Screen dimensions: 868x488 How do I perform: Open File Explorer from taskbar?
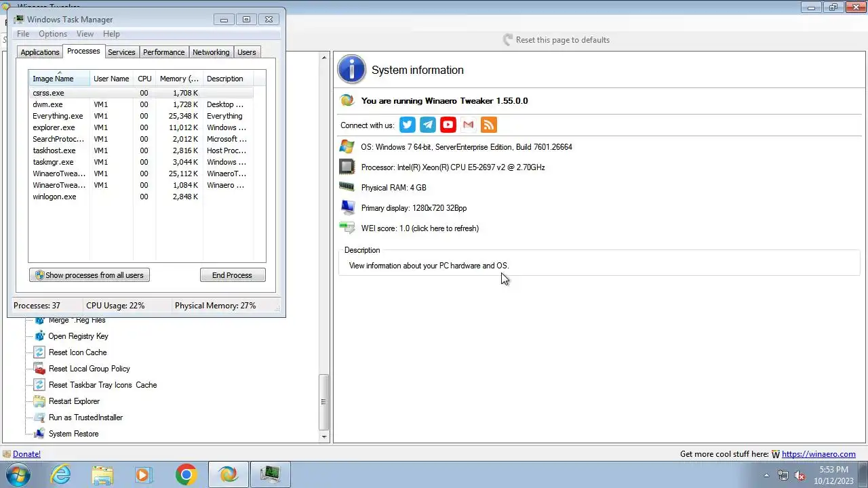pyautogui.click(x=102, y=474)
